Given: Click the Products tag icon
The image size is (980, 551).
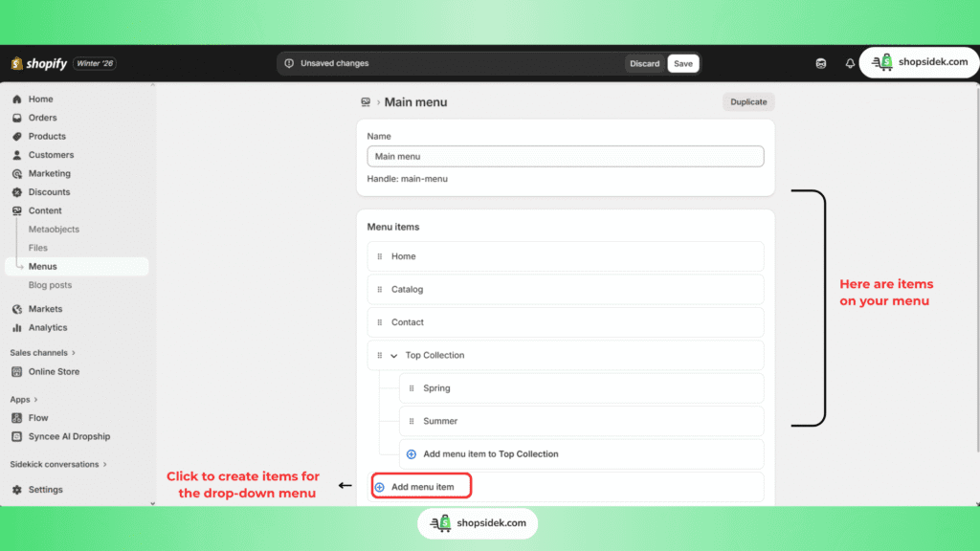Looking at the screenshot, I should coord(17,137).
